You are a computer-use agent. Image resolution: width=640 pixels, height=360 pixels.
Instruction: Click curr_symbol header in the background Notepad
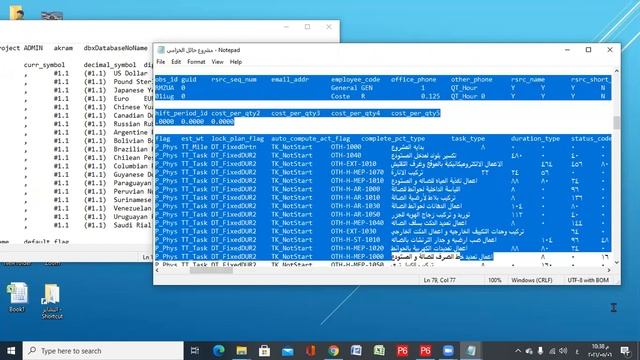44,65
